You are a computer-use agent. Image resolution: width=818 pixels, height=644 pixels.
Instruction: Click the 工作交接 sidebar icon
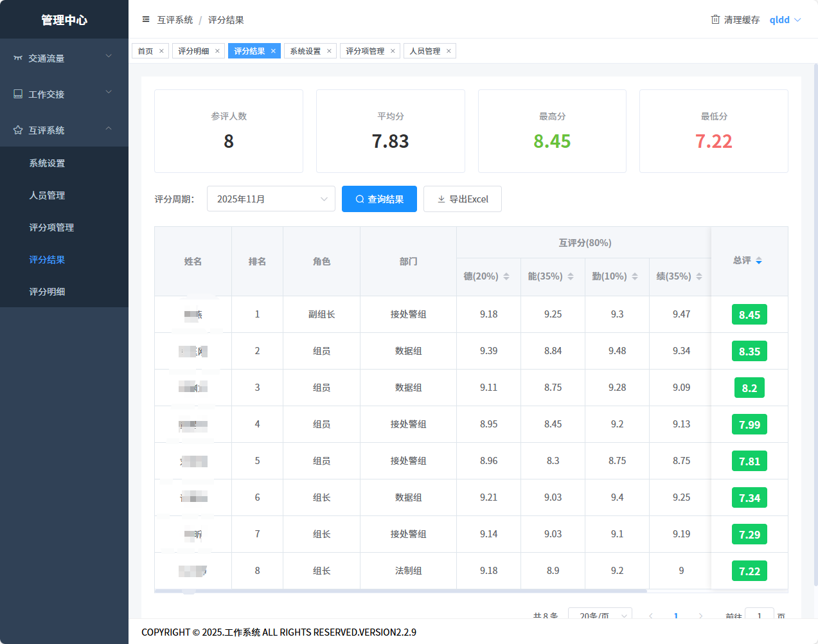pos(18,94)
